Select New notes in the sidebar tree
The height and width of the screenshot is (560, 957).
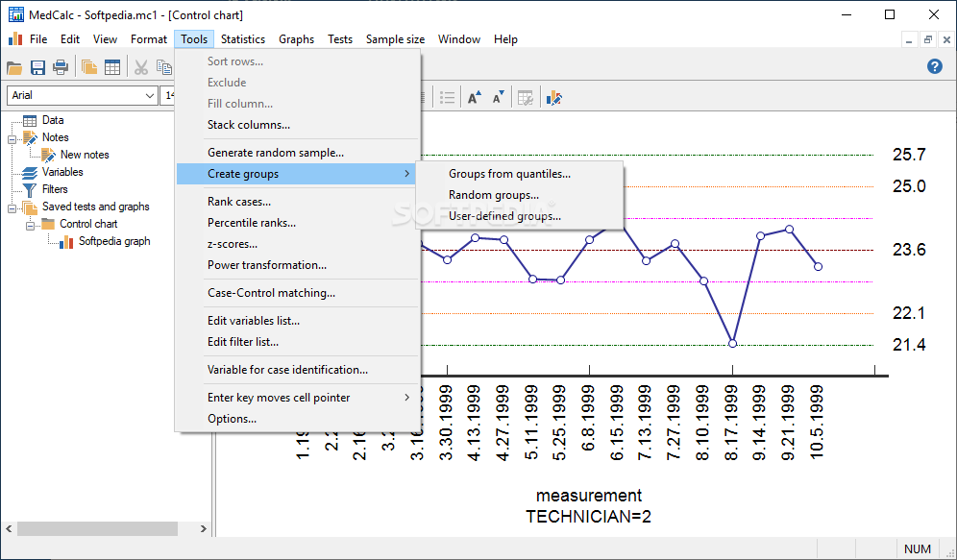click(x=85, y=155)
